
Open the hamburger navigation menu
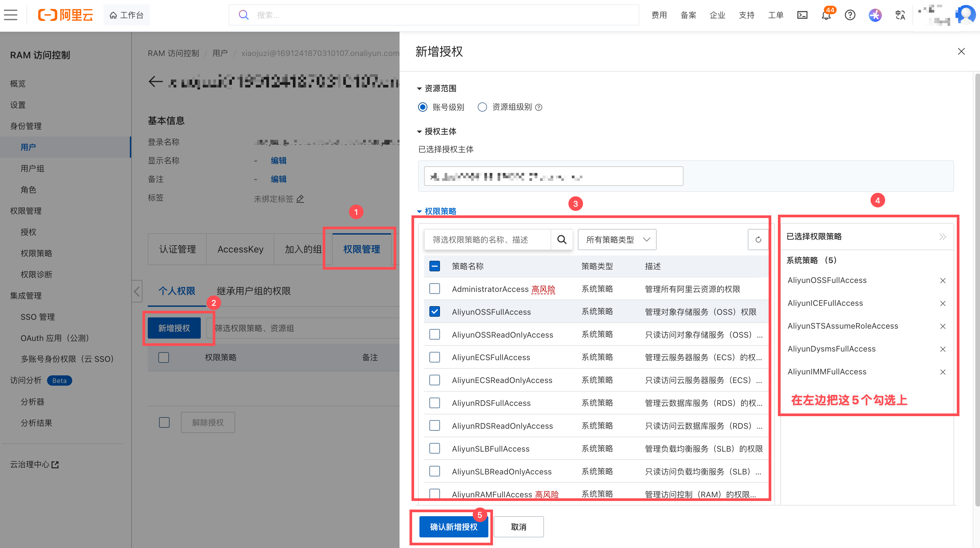pos(11,15)
